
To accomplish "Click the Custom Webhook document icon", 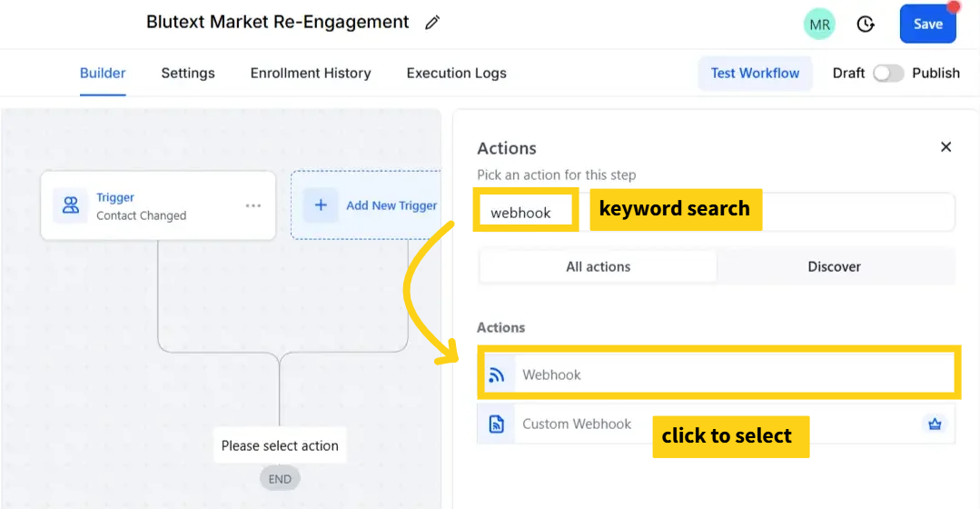I will coord(496,424).
